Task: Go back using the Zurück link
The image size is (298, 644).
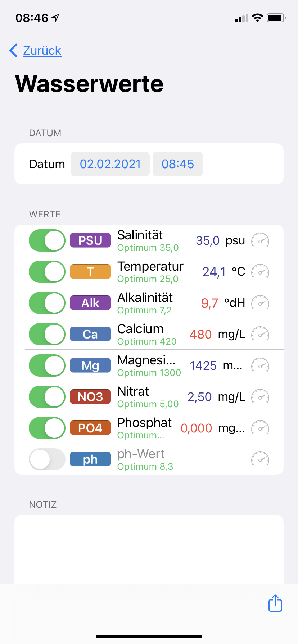Action: (x=42, y=51)
